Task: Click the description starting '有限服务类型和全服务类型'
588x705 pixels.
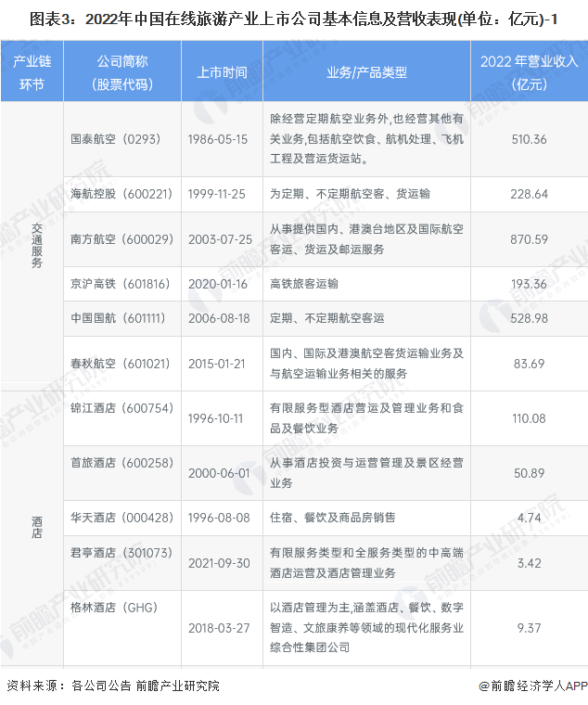Action: tap(366, 563)
